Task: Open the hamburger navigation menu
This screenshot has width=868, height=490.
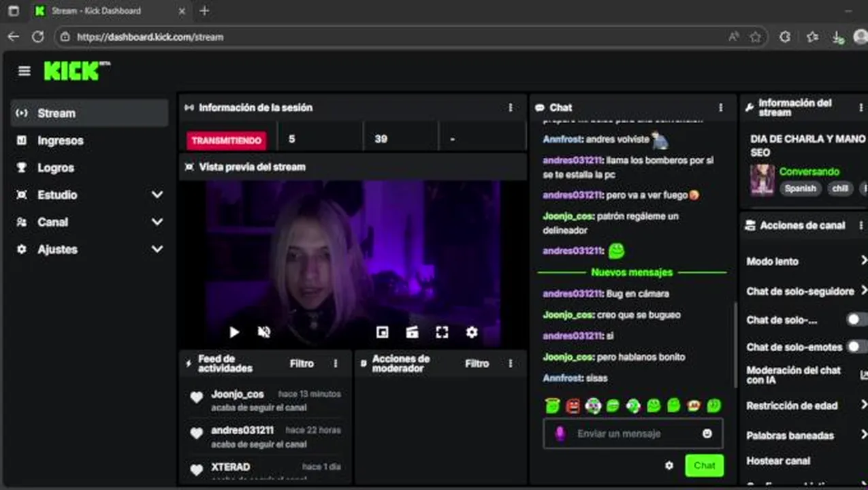Action: [25, 71]
